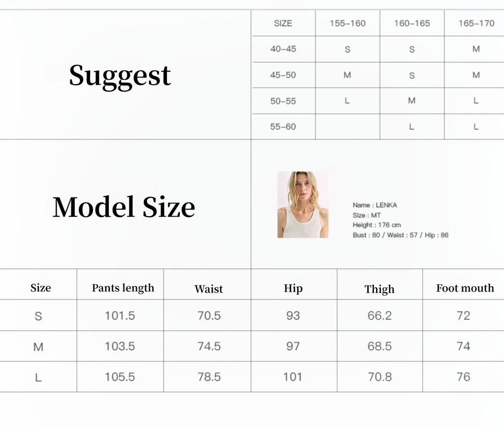This screenshot has width=504, height=428.
Task: Click the "Thigh" column header
Action: click(x=379, y=289)
